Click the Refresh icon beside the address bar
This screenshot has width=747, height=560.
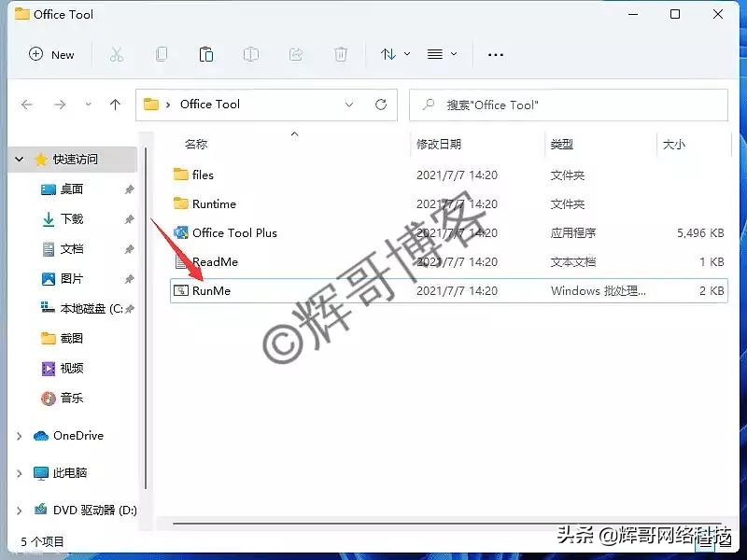click(x=382, y=105)
